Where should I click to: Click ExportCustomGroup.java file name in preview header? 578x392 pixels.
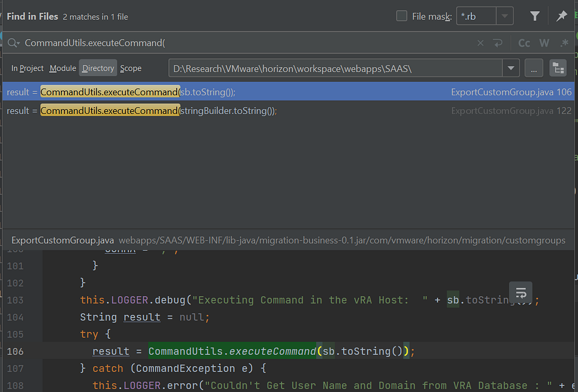(63, 240)
